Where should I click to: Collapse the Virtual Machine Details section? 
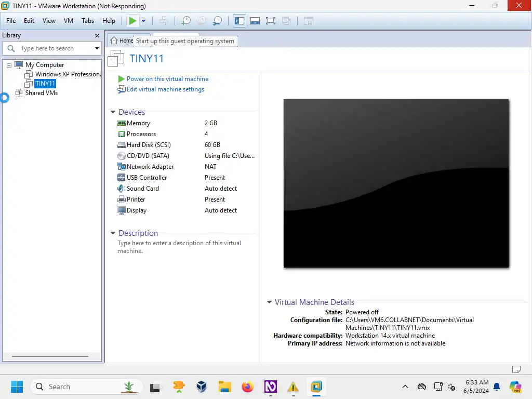click(x=270, y=302)
